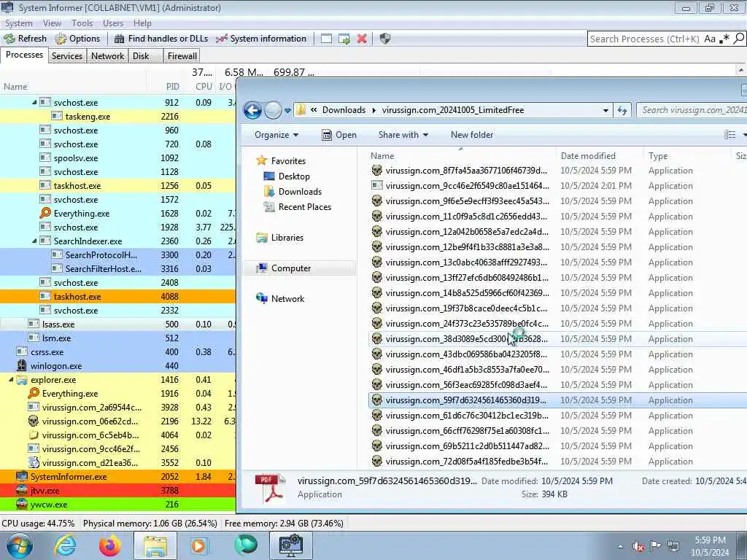Collapse the svchost.exe 912 tree node
This screenshot has height=560, width=747.
tap(34, 102)
